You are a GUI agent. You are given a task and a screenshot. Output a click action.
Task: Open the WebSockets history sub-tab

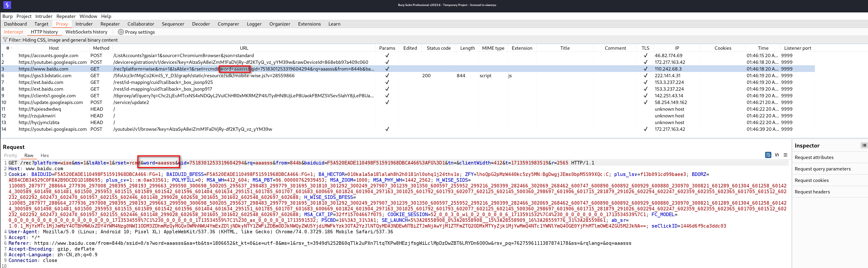86,32
